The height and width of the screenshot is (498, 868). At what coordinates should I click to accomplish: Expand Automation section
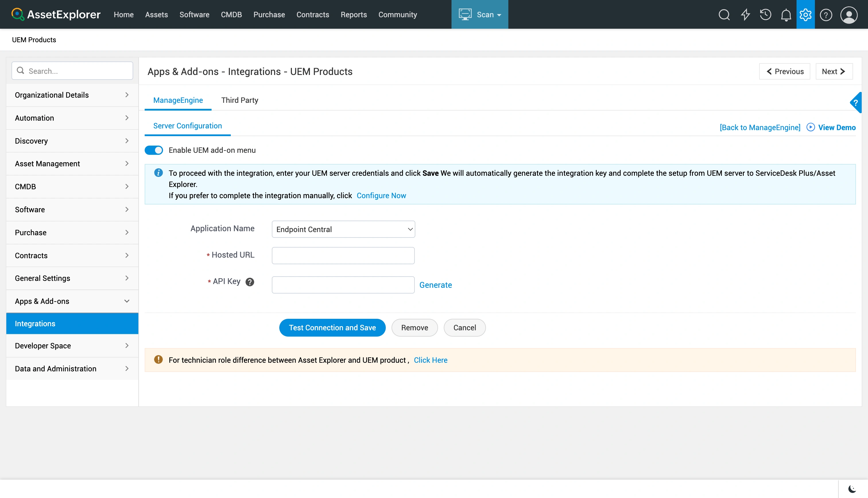[x=72, y=118]
